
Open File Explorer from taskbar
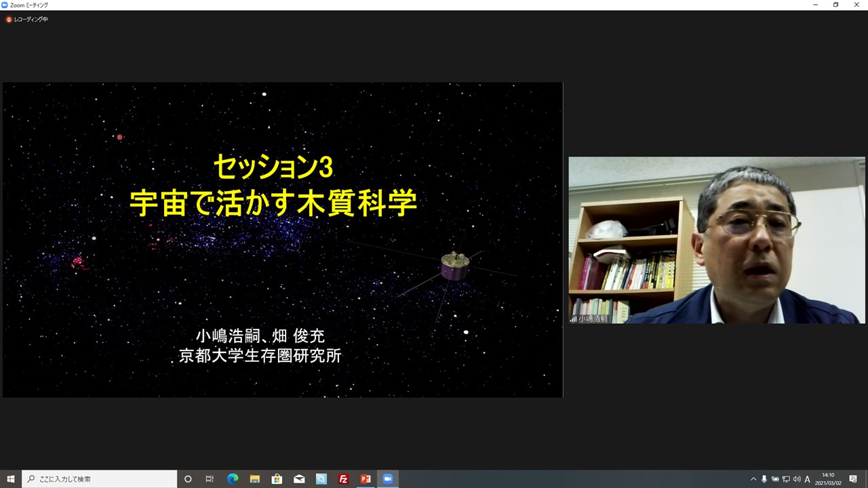254,479
